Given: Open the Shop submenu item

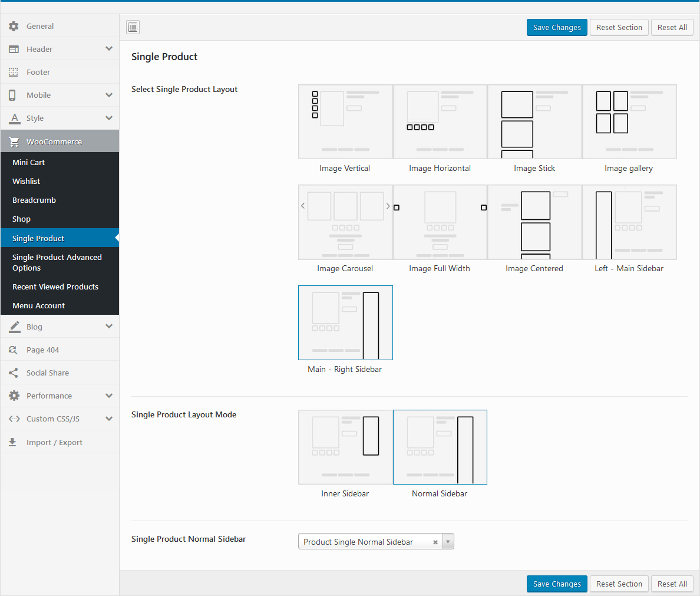Looking at the screenshot, I should 60,219.
